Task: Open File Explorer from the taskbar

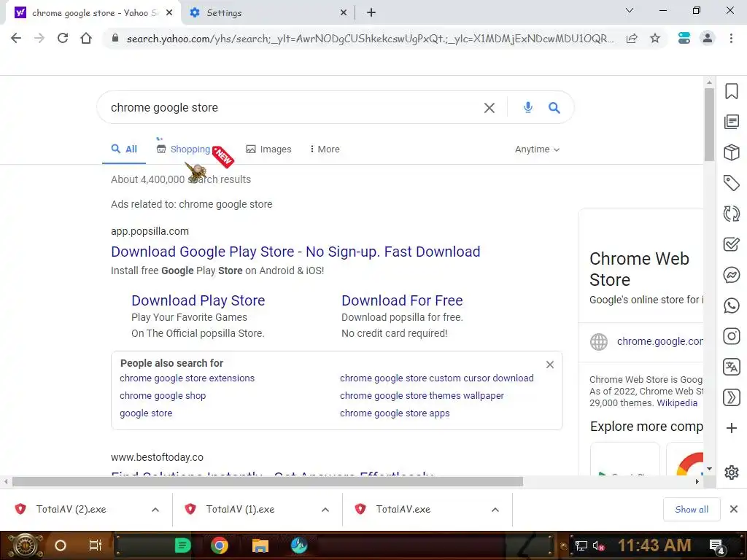Action: (x=260, y=545)
